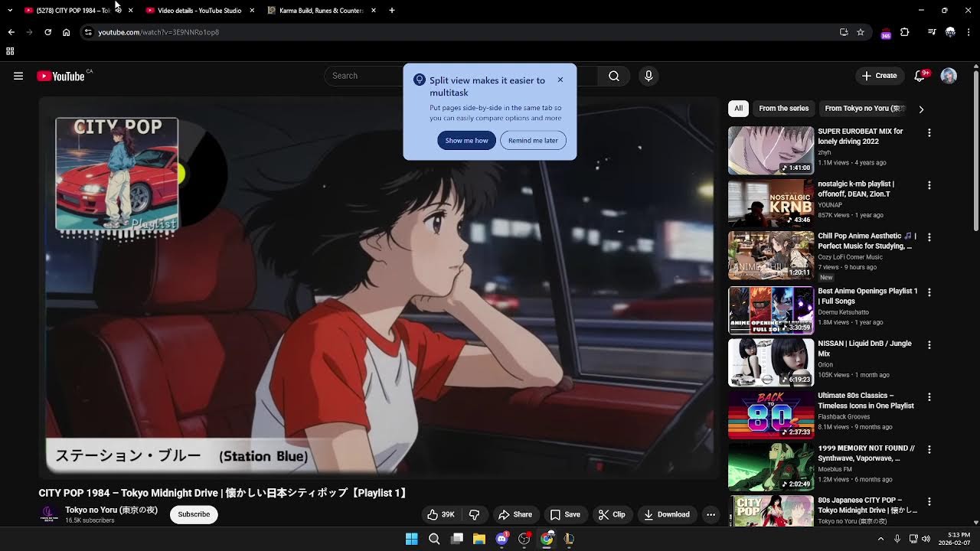The image size is (980, 551).
Task: Open Tokyo no Yoru channel name link
Action: click(x=111, y=510)
